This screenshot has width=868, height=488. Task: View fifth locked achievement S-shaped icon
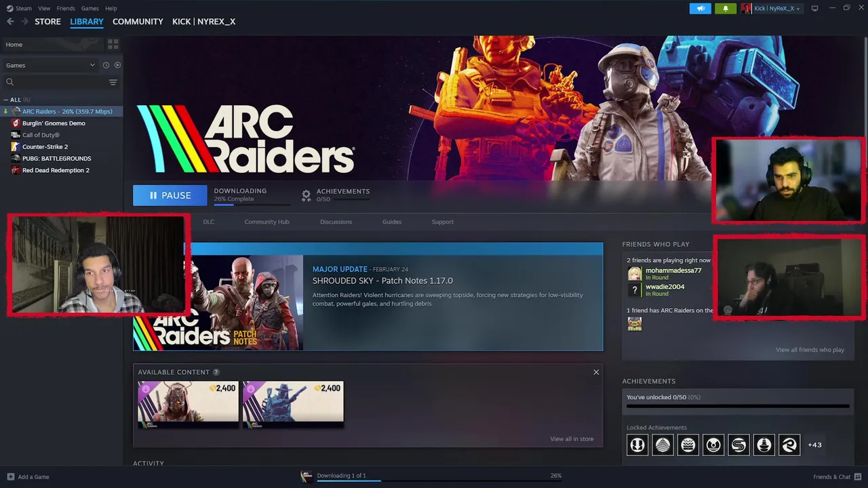pyautogui.click(x=738, y=445)
